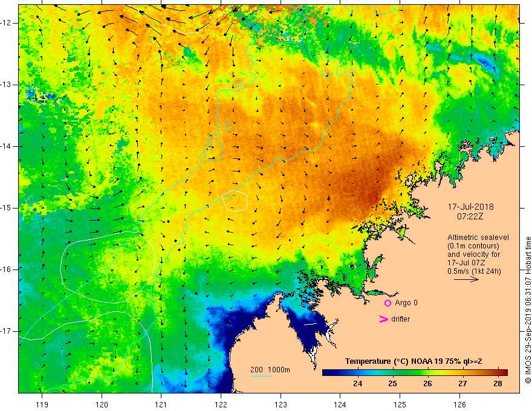
Task: Click the latitude label -17
Action: [7, 331]
